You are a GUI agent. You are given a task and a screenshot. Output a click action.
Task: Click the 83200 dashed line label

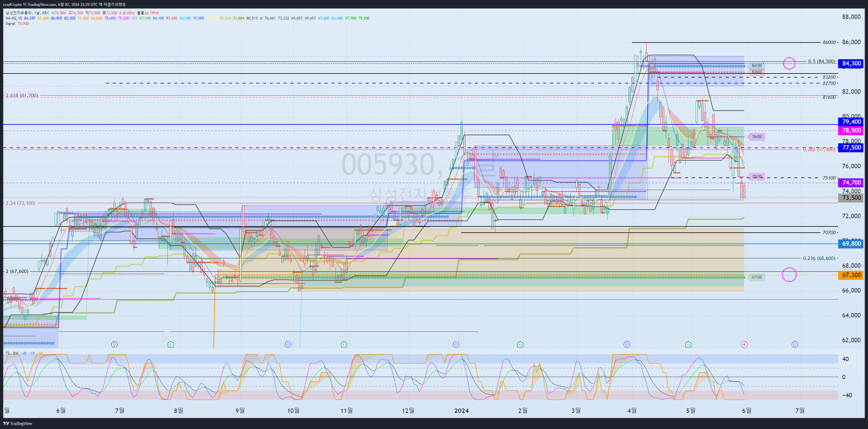(829, 77)
